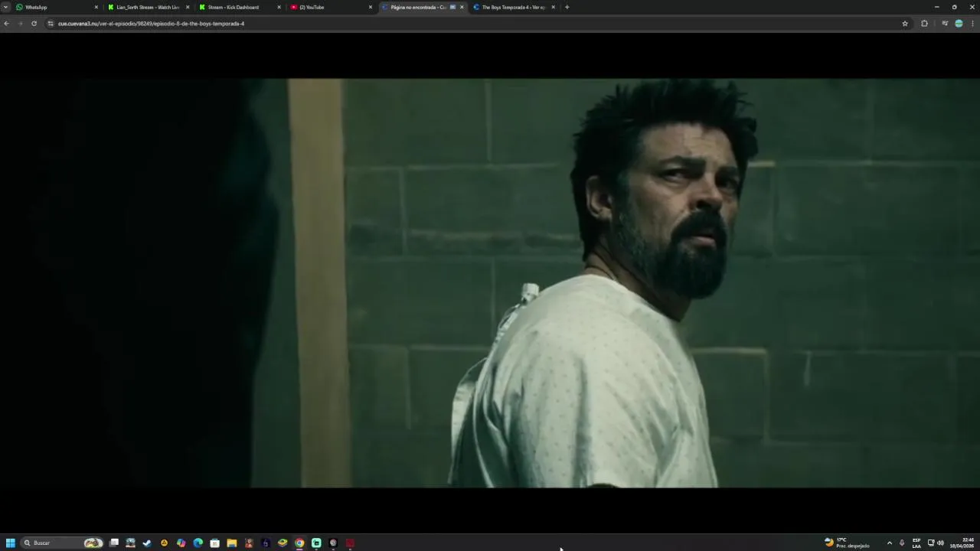
Task: Open the tab search dropdown arrow
Action: click(x=5, y=7)
